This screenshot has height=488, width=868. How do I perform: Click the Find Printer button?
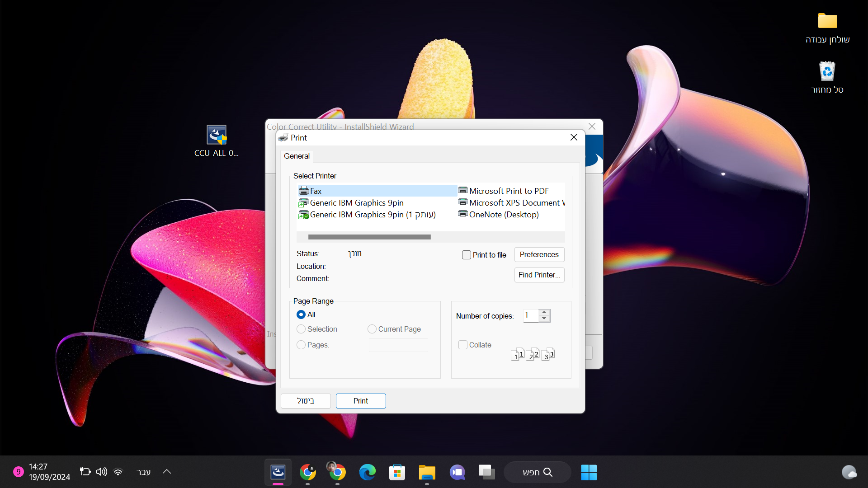click(x=539, y=275)
